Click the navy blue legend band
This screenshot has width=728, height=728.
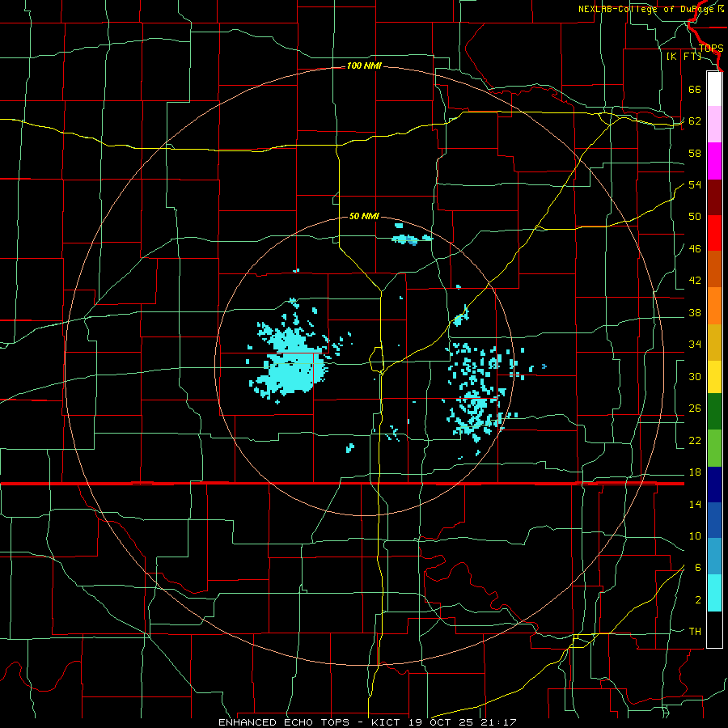[x=714, y=485]
